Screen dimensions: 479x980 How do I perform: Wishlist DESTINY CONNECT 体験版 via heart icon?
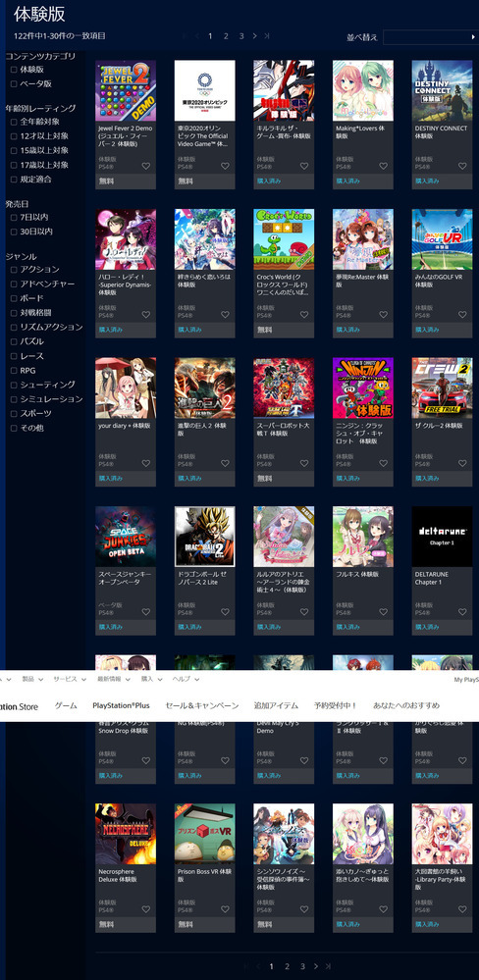point(462,166)
